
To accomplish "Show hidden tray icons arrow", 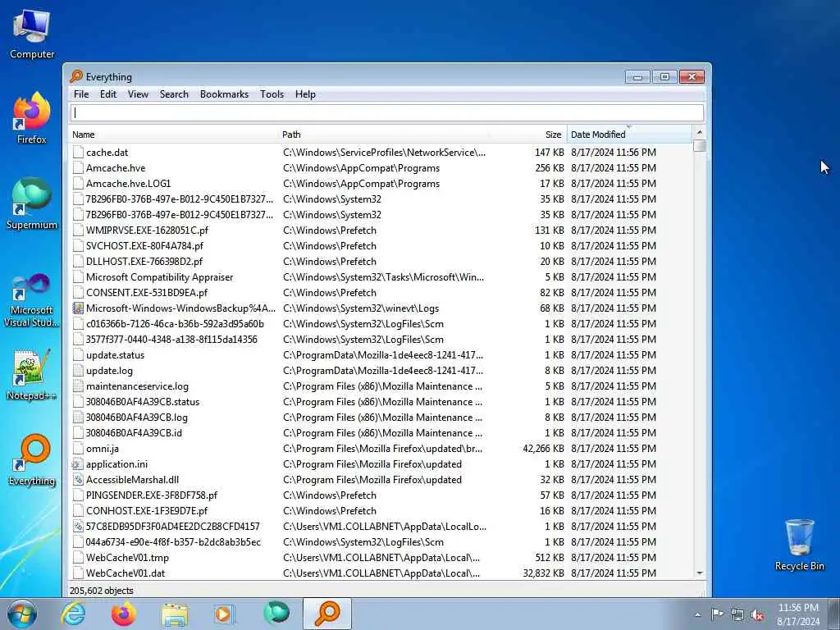I will click(x=697, y=615).
